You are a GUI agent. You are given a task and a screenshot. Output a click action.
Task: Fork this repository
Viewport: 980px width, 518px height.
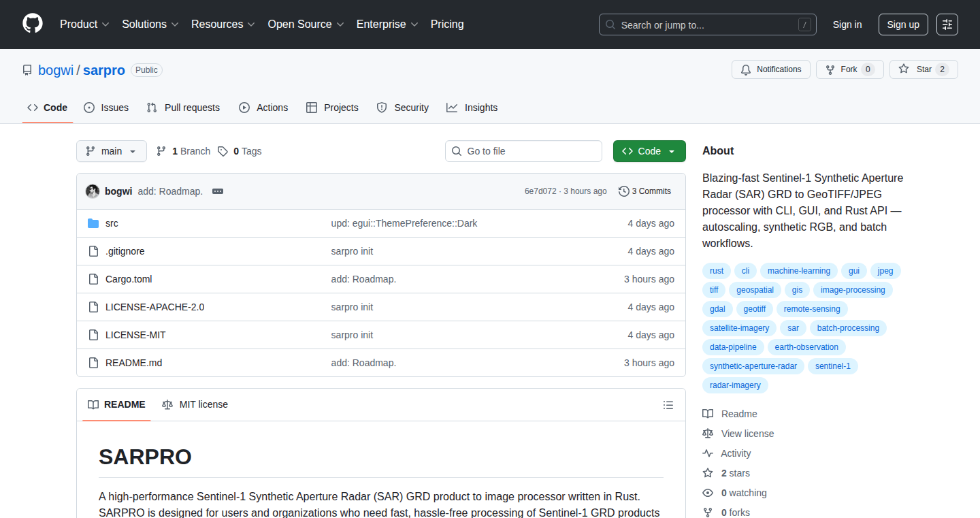tap(849, 69)
